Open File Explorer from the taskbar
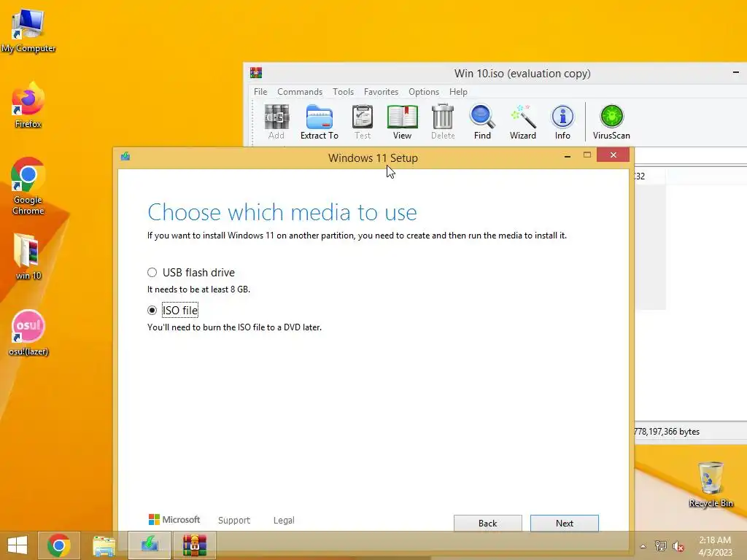Viewport: 747px width, 560px height. [x=104, y=545]
